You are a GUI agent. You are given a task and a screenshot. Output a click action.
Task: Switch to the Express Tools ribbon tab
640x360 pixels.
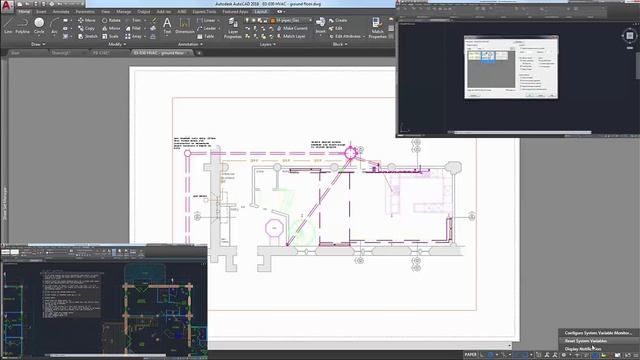pos(204,11)
